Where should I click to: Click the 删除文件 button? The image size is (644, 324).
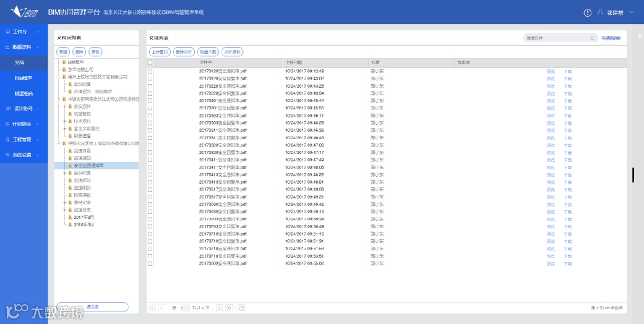point(183,52)
